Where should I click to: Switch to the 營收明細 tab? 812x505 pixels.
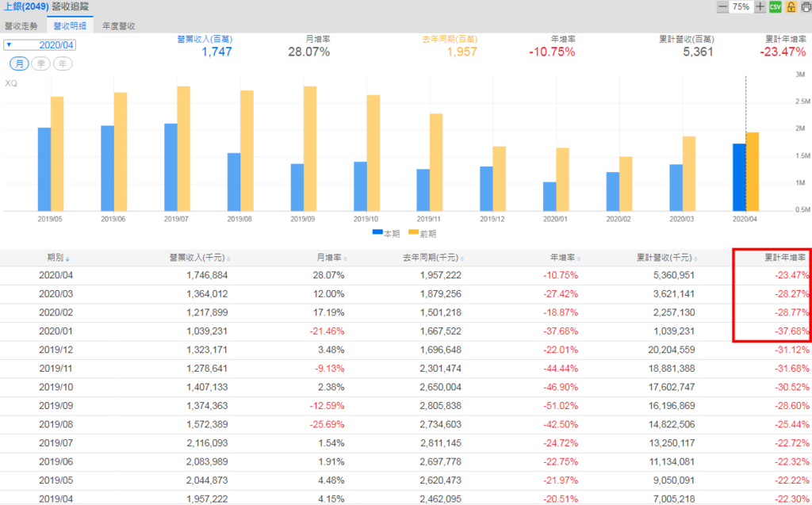point(70,26)
